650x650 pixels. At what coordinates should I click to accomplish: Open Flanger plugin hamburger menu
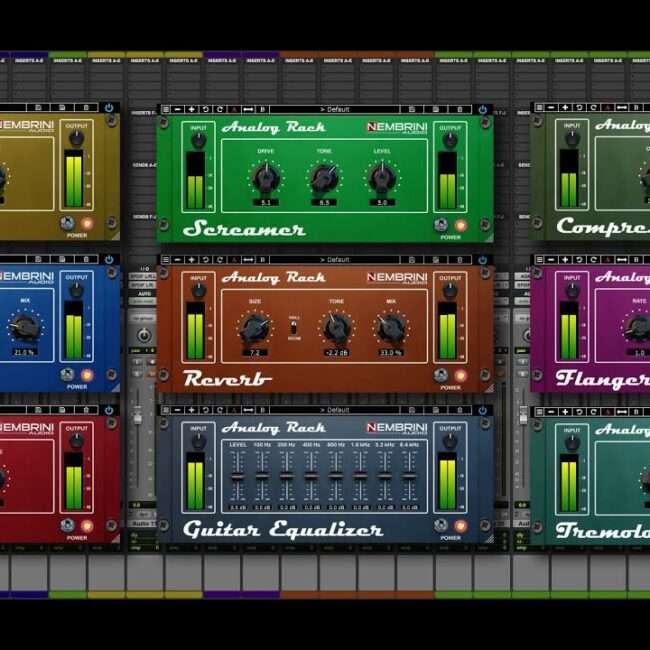click(539, 260)
